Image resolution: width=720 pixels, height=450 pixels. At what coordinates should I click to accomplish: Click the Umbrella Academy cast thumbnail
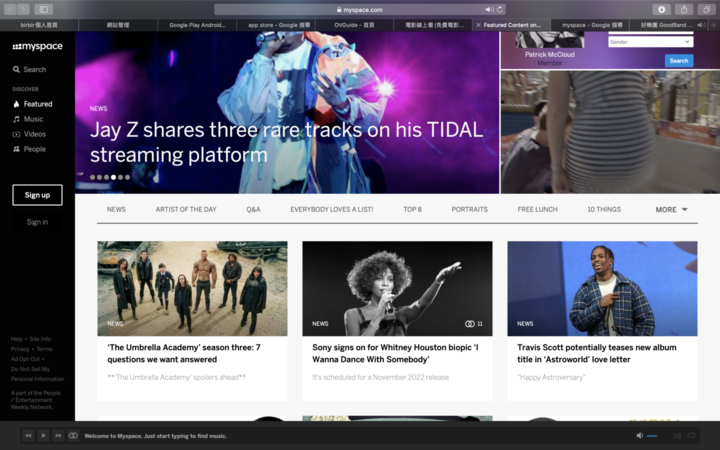pos(192,288)
